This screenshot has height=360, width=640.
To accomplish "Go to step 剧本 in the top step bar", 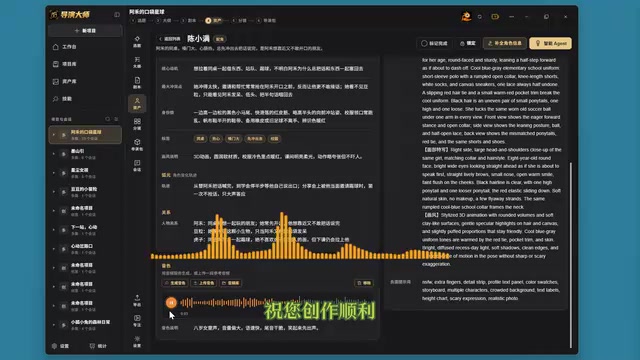I will point(189,20).
